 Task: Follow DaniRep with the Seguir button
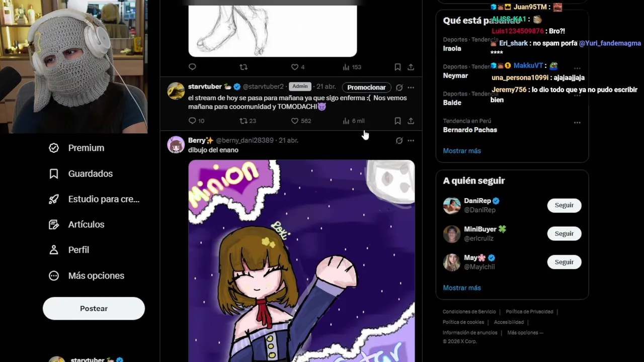pyautogui.click(x=564, y=205)
